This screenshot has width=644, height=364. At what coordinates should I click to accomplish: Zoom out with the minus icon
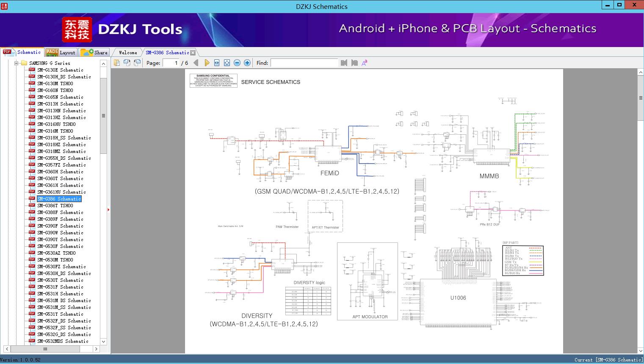click(x=237, y=63)
